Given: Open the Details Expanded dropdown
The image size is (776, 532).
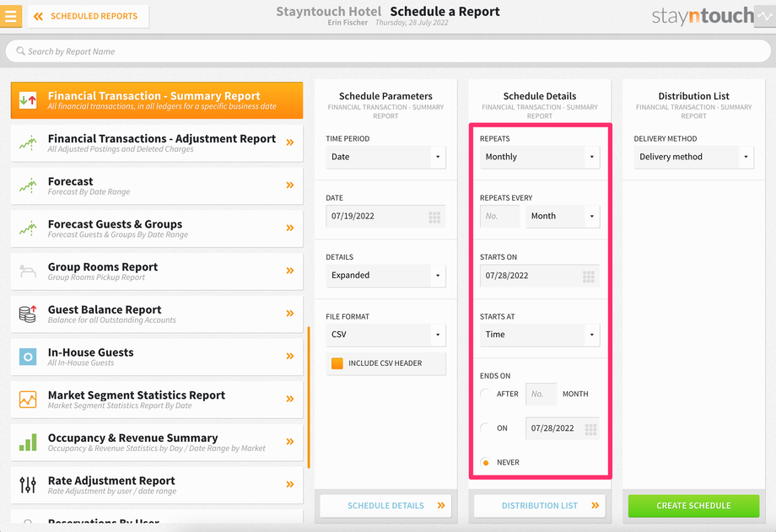Looking at the screenshot, I should click(x=385, y=276).
